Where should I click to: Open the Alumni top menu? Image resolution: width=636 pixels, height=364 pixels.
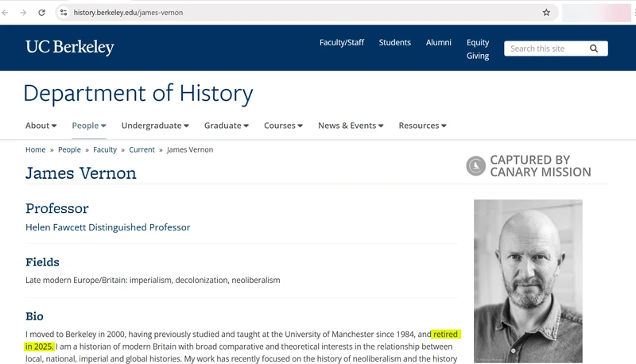tap(439, 43)
